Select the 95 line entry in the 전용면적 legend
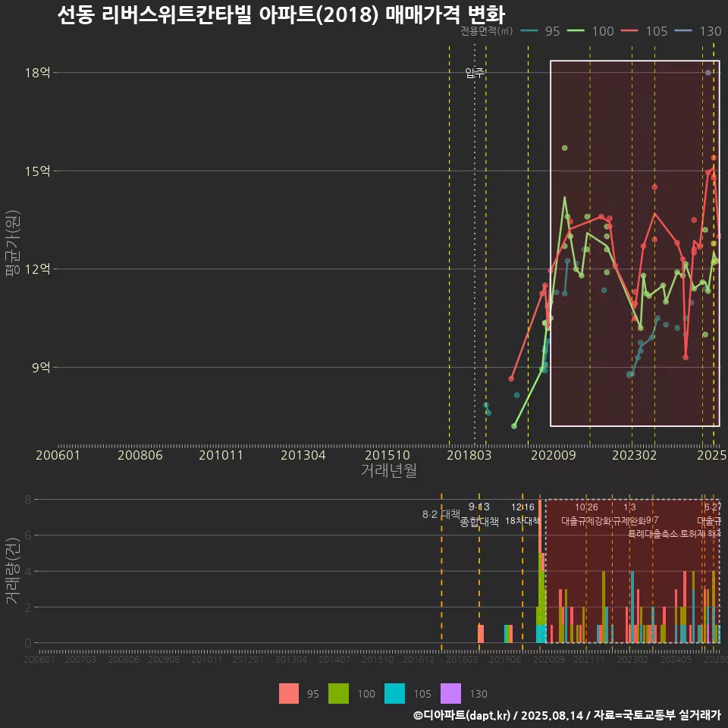 [x=541, y=31]
